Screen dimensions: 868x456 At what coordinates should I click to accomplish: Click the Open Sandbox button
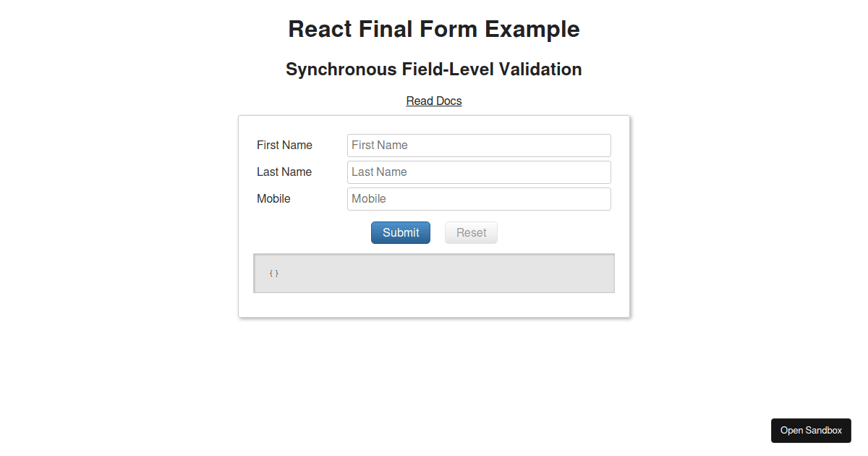(x=810, y=430)
